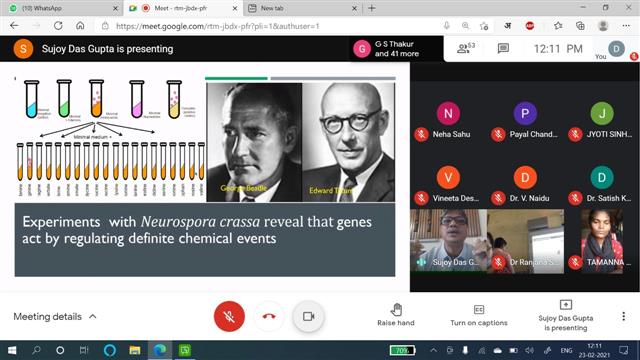Click the favorites star icon in toolbar
The image size is (640, 360).
pos(558,26)
